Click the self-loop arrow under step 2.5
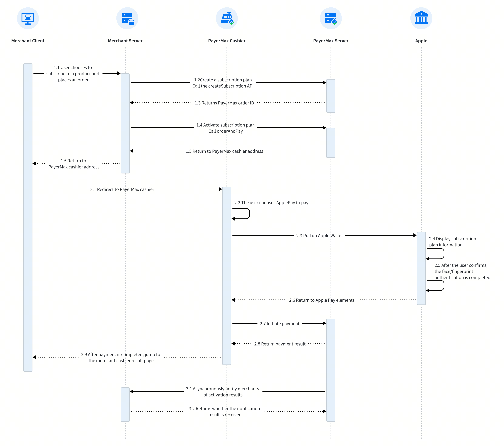504x446 pixels. click(435, 285)
